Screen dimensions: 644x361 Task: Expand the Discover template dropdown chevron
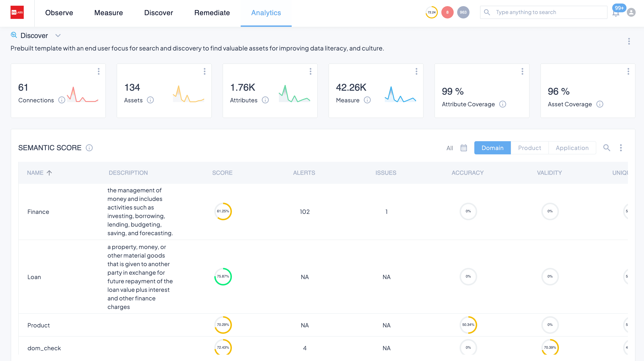(58, 36)
